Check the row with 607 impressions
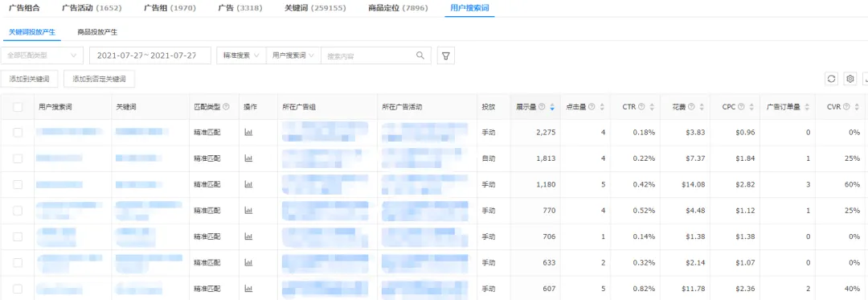This screenshot has height=300, width=868. [x=18, y=289]
